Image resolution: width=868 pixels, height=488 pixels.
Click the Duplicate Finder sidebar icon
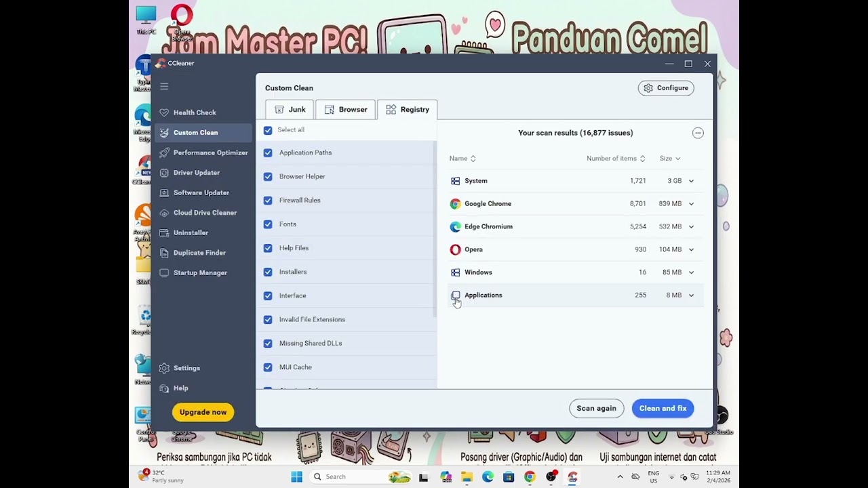164,253
